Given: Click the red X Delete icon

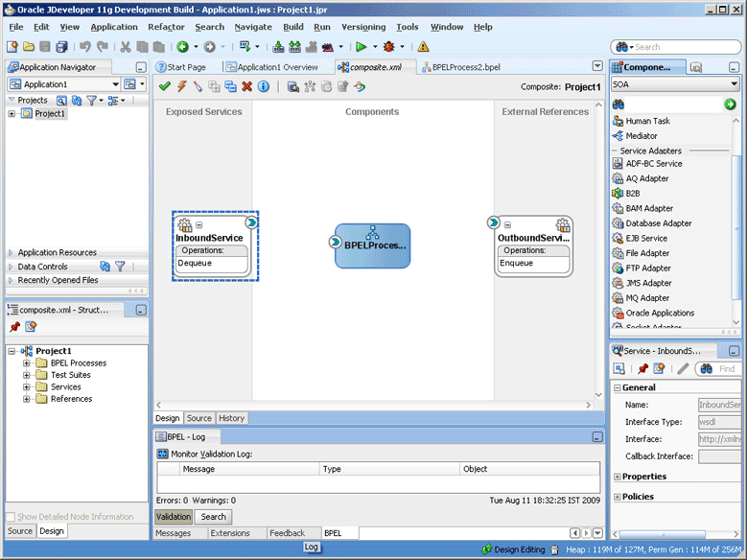Looking at the screenshot, I should coord(246,86).
